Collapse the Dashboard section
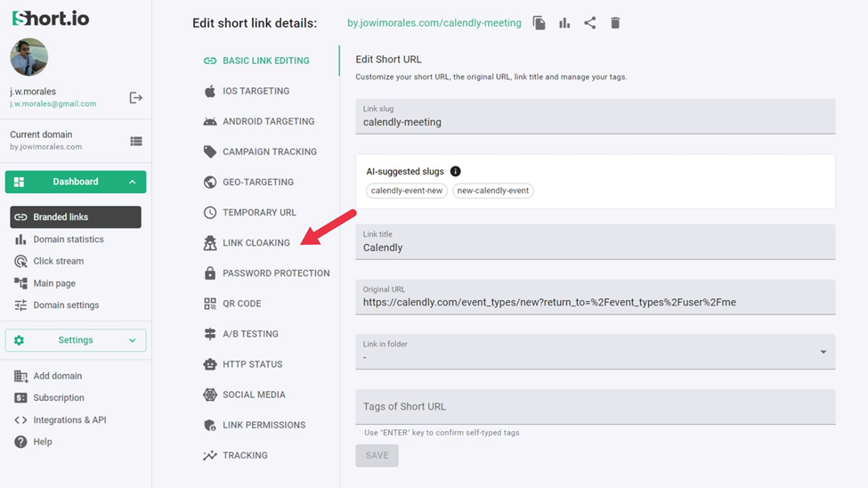Viewport: 868px width, 488px height. click(x=76, y=182)
